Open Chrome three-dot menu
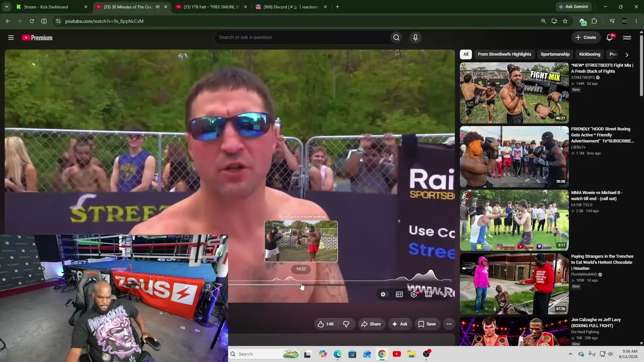644x362 pixels. tap(637, 21)
